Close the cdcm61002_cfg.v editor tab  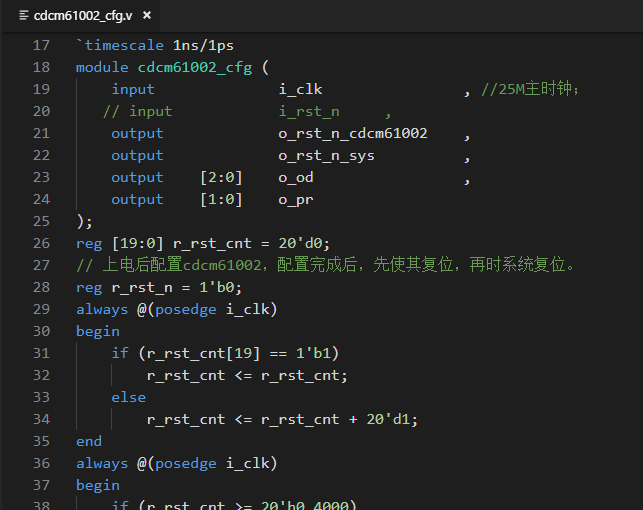point(147,15)
